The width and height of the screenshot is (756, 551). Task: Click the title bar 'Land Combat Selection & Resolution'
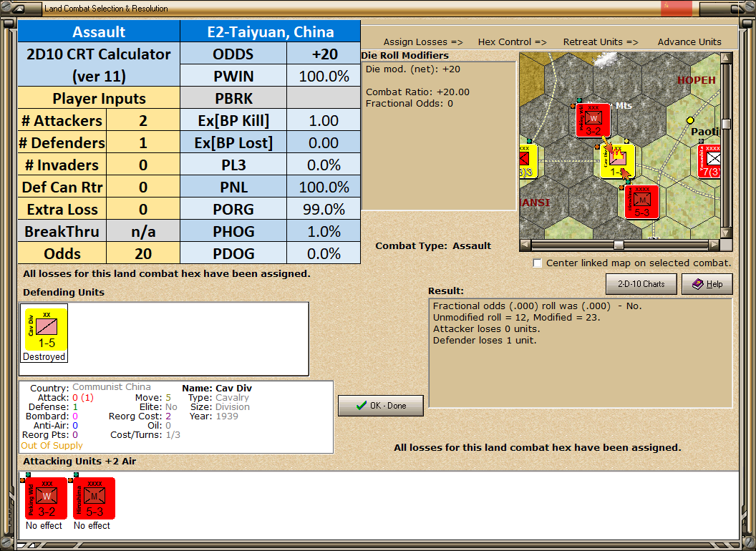106,9
